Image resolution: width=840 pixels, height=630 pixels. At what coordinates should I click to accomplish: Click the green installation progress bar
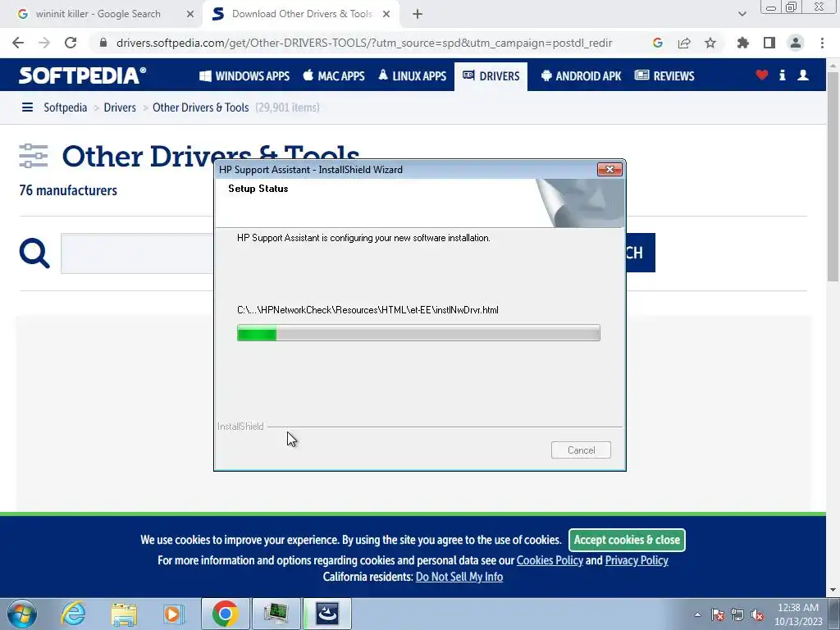coord(418,333)
